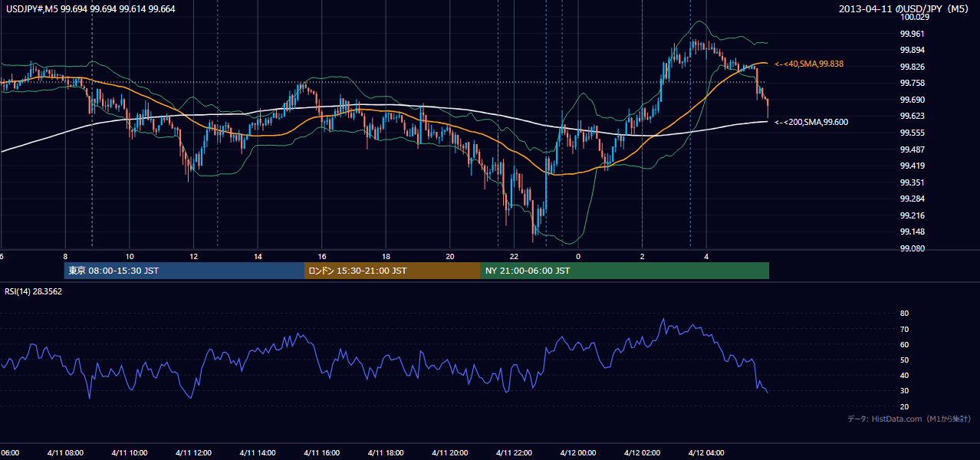Click price scale value 99.148
The width and height of the screenshot is (980, 460).
[912, 232]
